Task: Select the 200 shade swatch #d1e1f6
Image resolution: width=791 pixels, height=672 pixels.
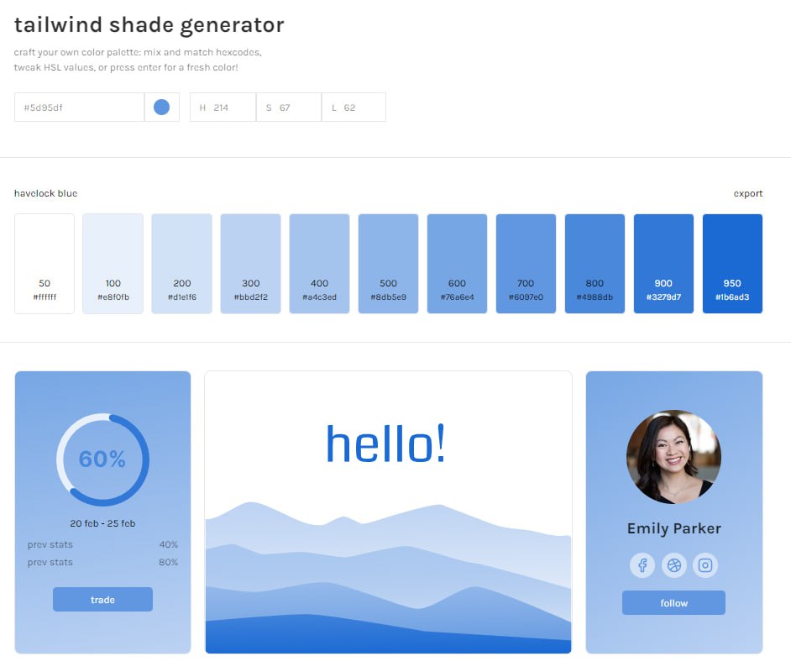Action: 181,264
